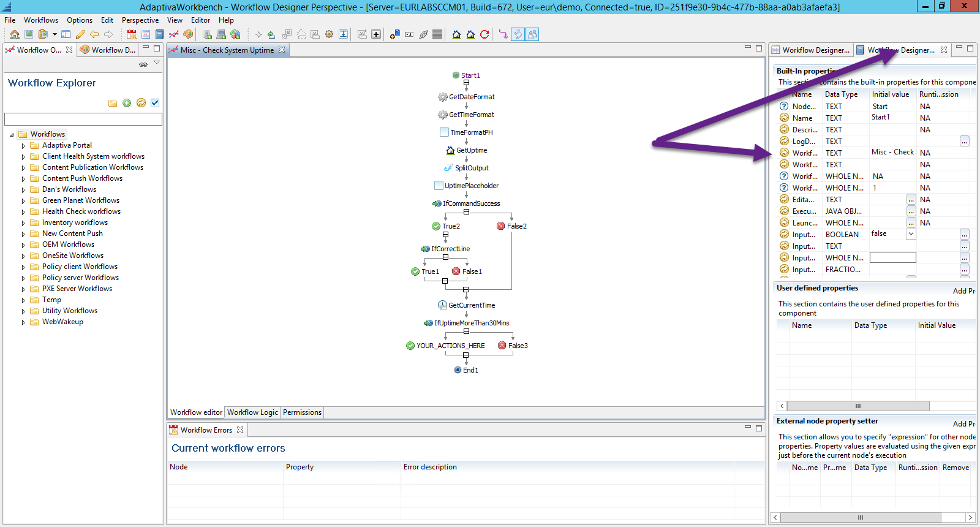The height and width of the screenshot is (527, 980).
Task: Switch to the Workflow Logic tab
Action: tap(252, 412)
